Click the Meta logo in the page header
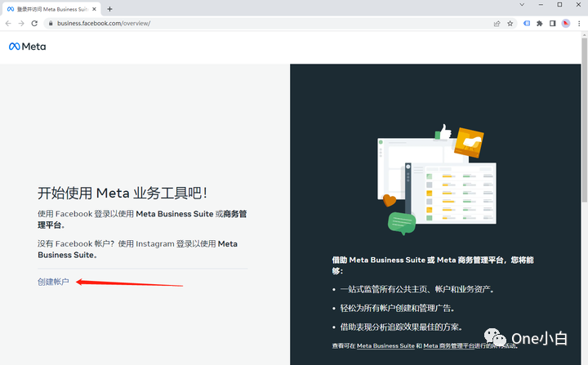Viewport: 588px width, 365px height. (x=28, y=47)
